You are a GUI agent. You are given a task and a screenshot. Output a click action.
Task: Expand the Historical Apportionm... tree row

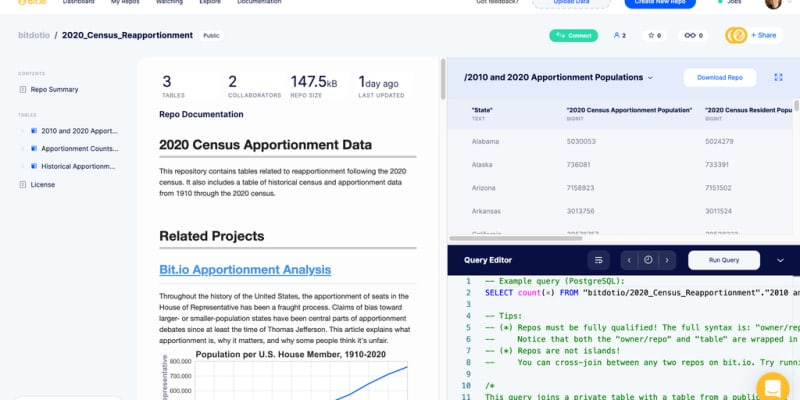(x=22, y=166)
